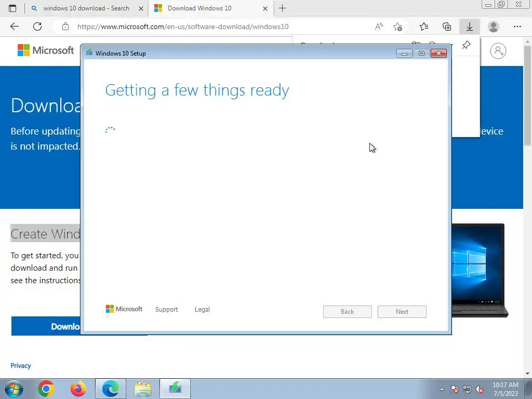
Task: Open the Downloads toolbar button
Action: [x=470, y=26]
